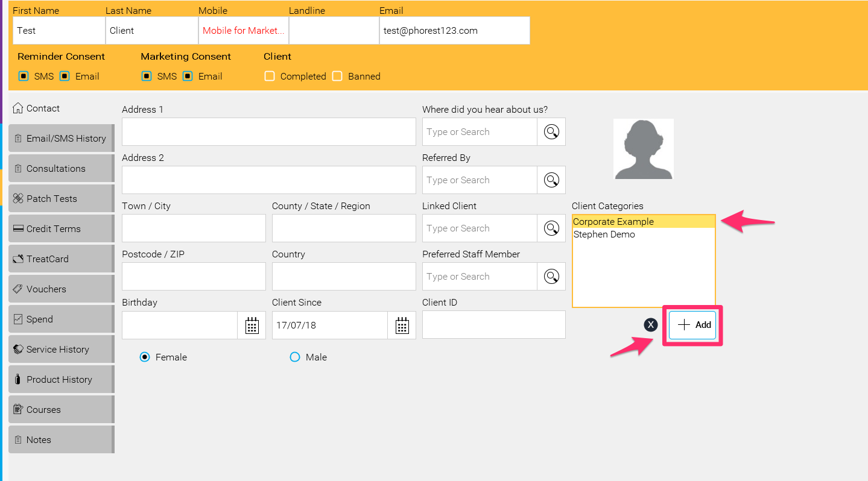
Task: Click the Linked Client search box
Action: [x=480, y=228]
